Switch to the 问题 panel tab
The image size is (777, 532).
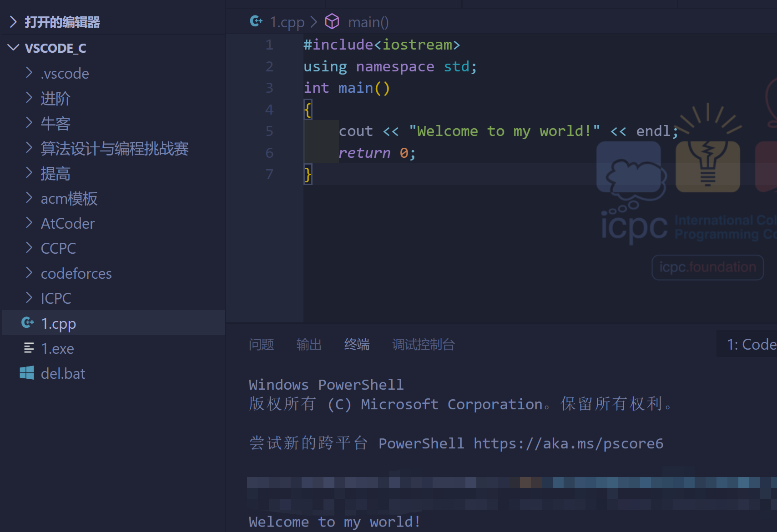click(x=262, y=344)
